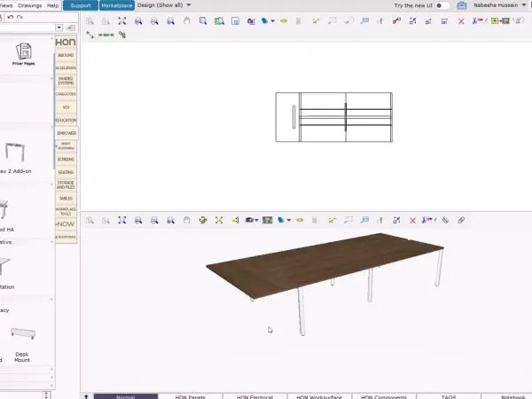
Task: Click the green eye visibility icon in the 3D toolbar
Action: tap(300, 220)
